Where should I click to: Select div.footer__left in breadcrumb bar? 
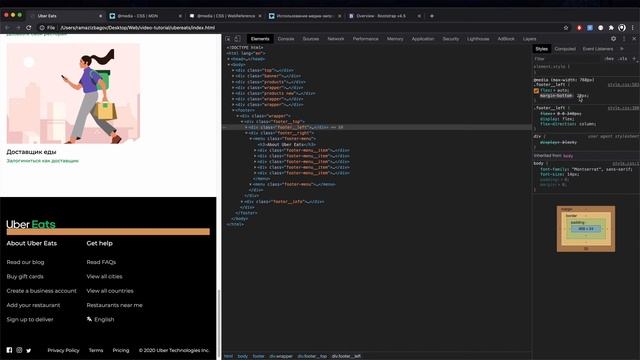[x=346, y=356]
